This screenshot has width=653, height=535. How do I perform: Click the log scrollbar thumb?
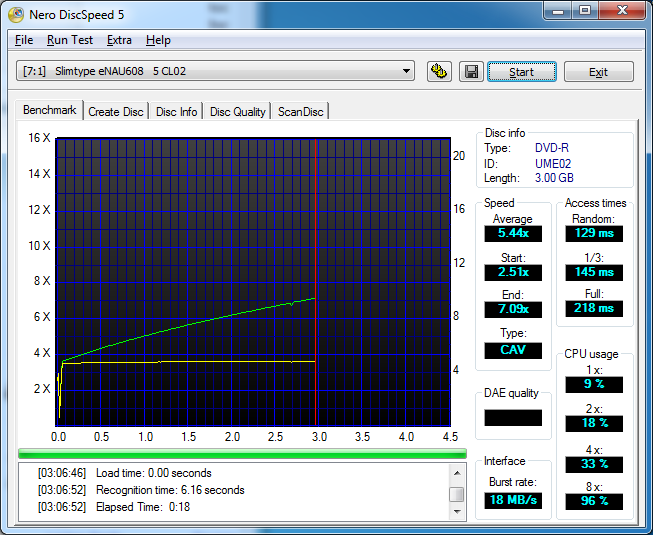pyautogui.click(x=457, y=494)
